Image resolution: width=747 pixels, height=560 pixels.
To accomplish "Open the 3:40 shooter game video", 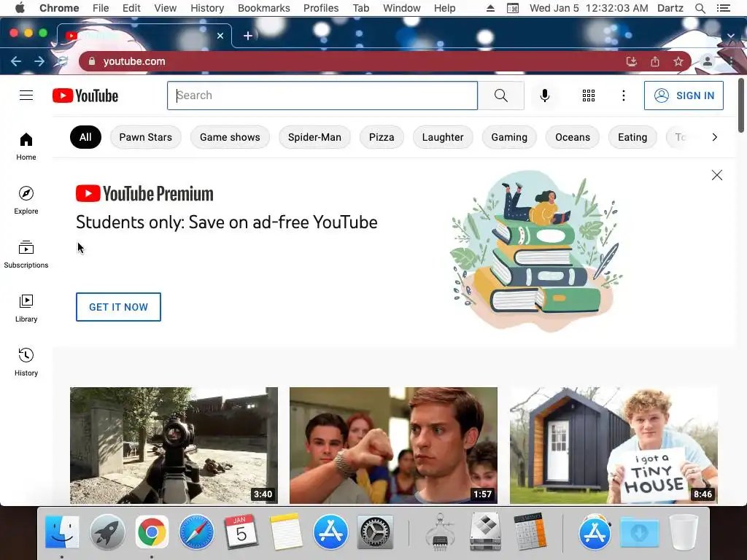I will tap(174, 446).
